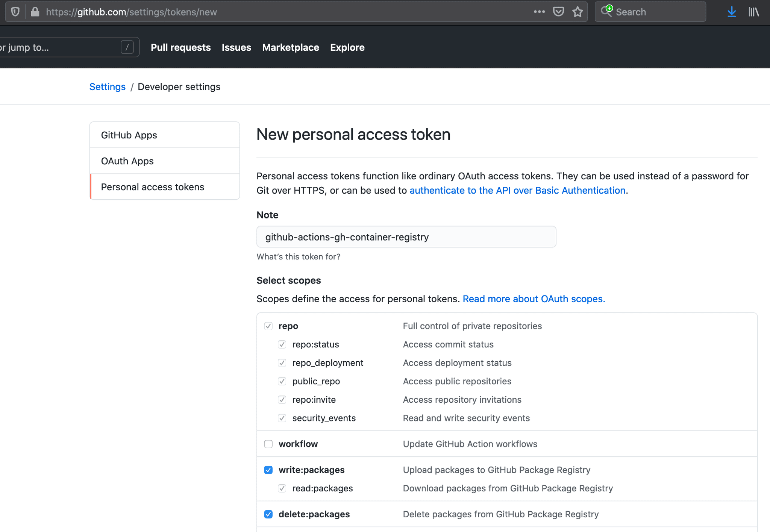The width and height of the screenshot is (770, 532).
Task: Open GitHub Apps in sidebar
Action: (x=129, y=135)
